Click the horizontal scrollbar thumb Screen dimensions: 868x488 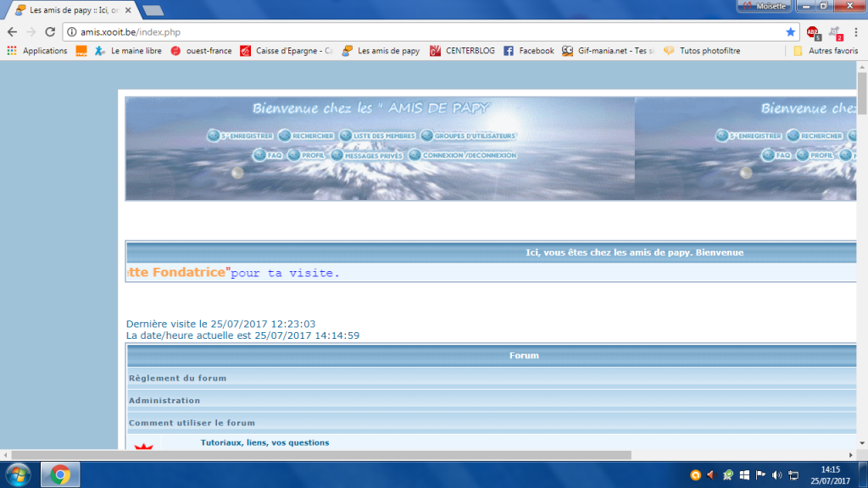tap(321, 455)
